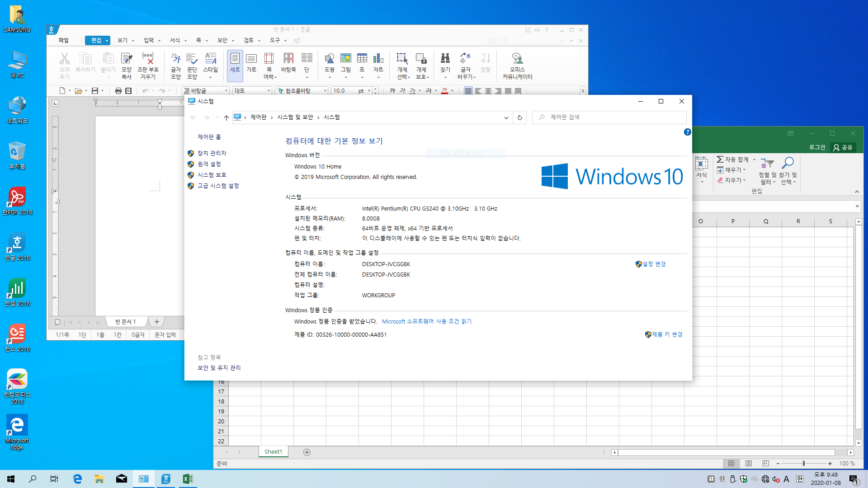The image size is (868, 488).
Task: Click the 개체 선택 (object select) icon in Hangul
Action: tap(402, 65)
